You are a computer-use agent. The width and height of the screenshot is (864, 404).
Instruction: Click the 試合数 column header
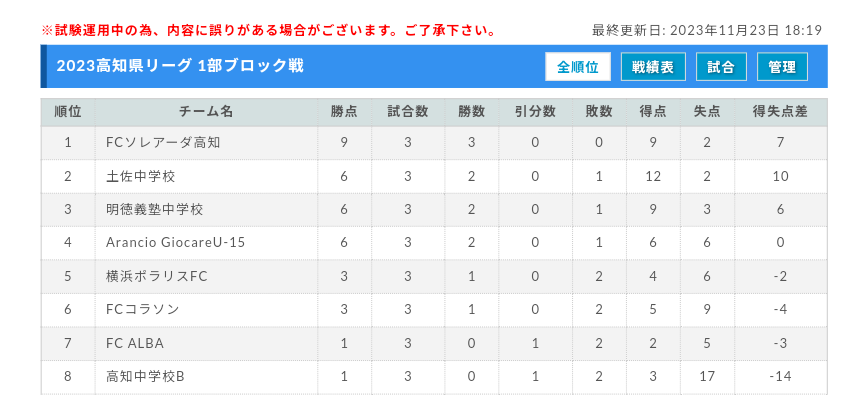(408, 112)
